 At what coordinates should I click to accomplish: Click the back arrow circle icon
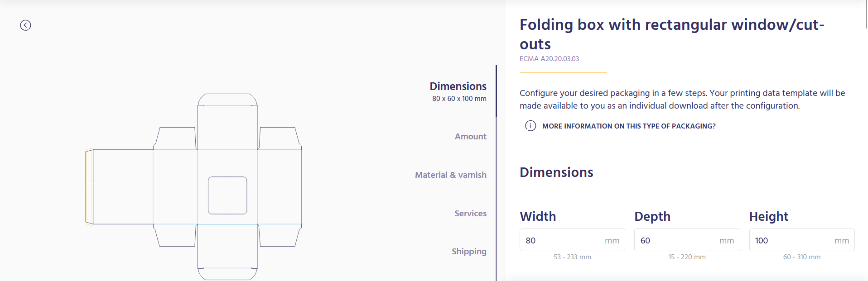point(25,25)
